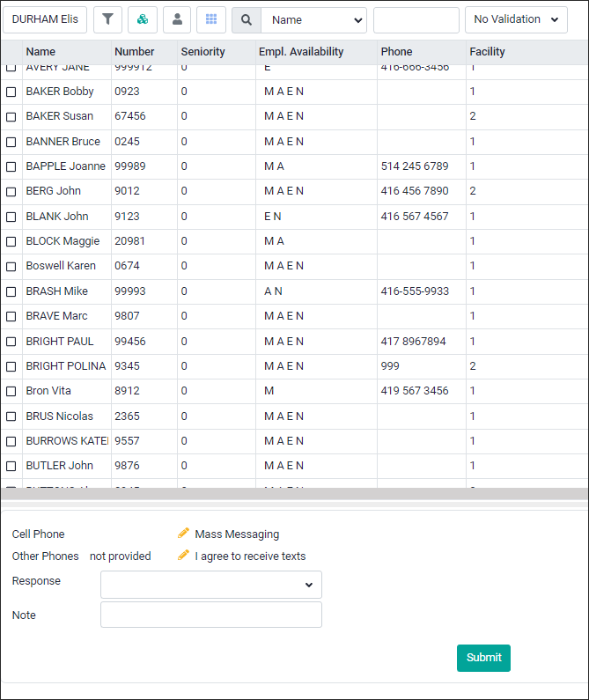Check the box for BAKER Bobby

point(11,92)
